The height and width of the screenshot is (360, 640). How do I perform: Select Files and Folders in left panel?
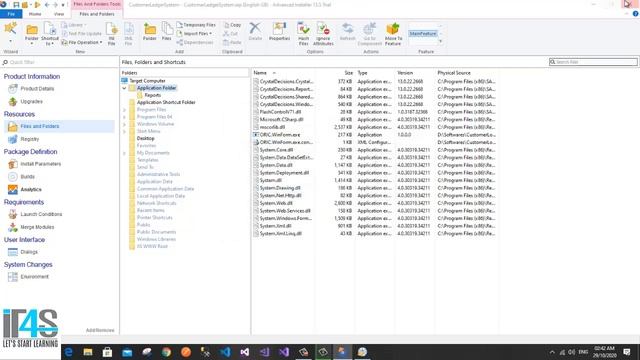pyautogui.click(x=59, y=127)
